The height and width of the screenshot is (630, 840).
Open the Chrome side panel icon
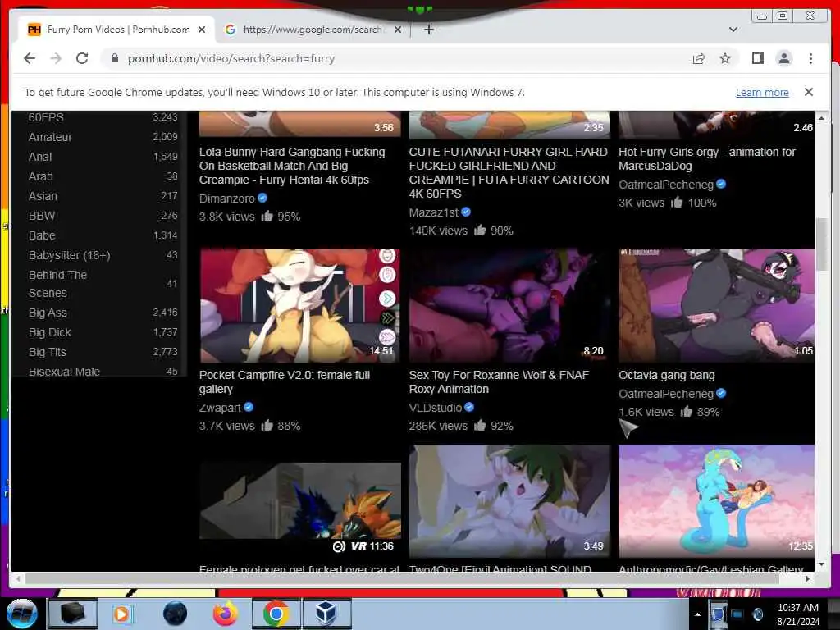point(757,58)
